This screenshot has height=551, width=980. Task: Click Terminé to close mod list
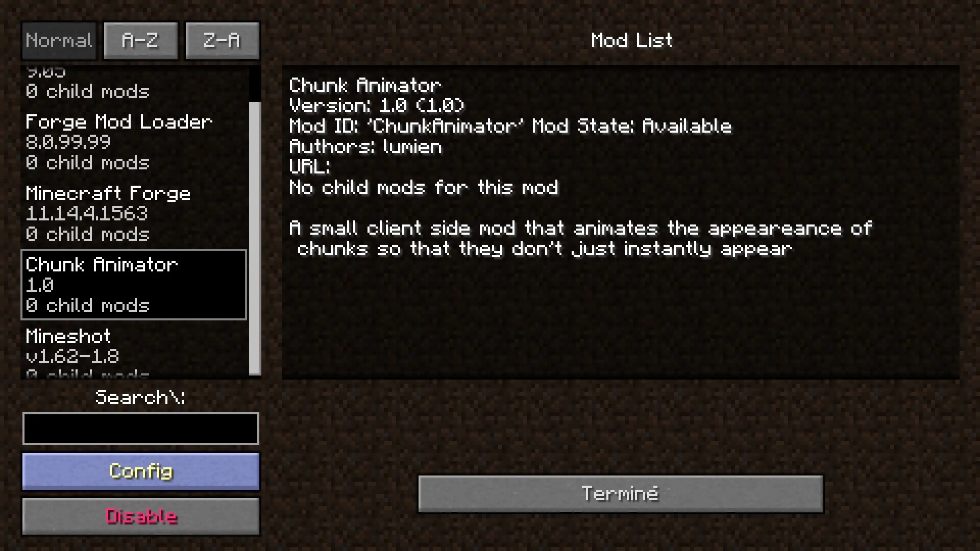coord(620,493)
